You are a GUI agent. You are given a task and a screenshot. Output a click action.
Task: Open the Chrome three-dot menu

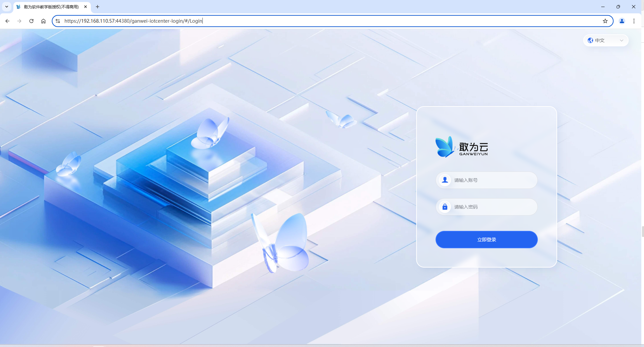click(634, 21)
